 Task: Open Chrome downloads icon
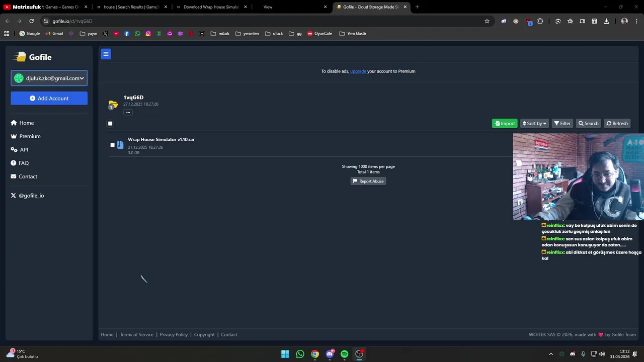(606, 21)
